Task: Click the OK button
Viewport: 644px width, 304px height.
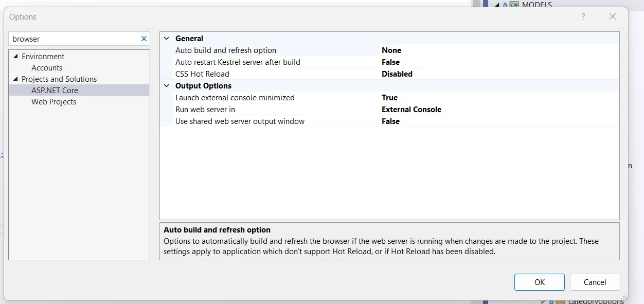Action: 539,282
